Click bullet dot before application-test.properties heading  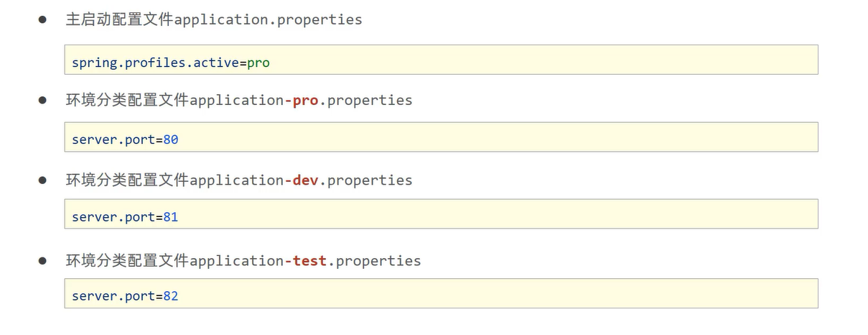[x=42, y=261]
